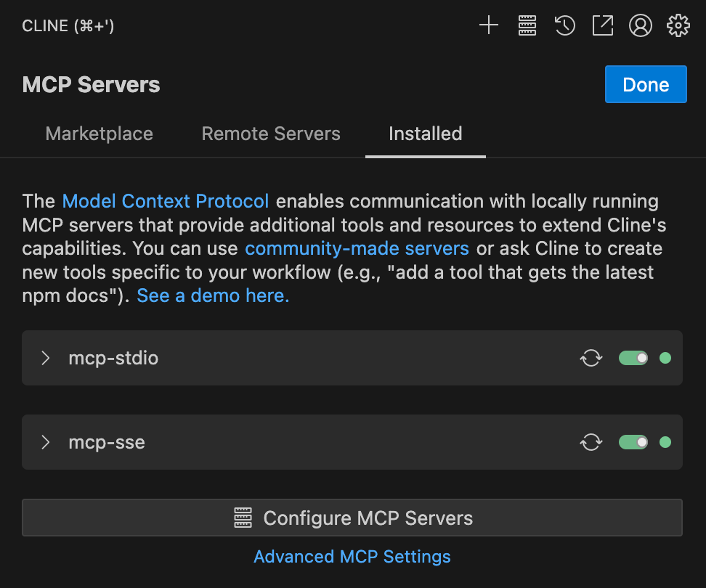Click Configure MCP Servers button
The width and height of the screenshot is (706, 588).
click(x=352, y=518)
